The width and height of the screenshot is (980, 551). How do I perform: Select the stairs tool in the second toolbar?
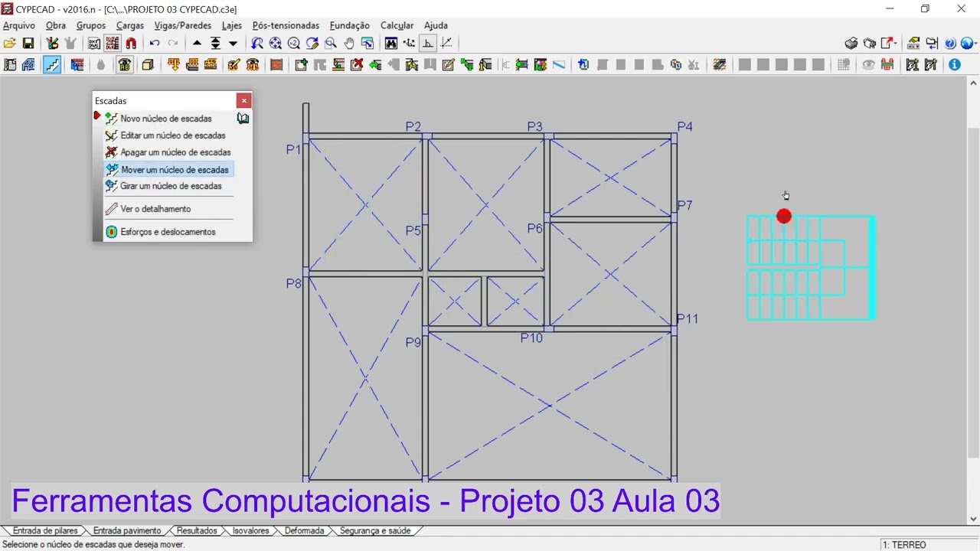pos(51,65)
